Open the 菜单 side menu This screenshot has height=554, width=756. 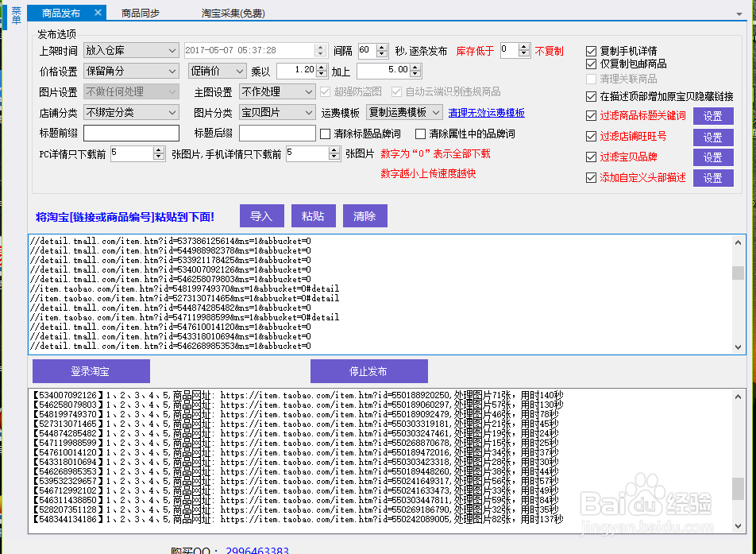tap(17, 15)
